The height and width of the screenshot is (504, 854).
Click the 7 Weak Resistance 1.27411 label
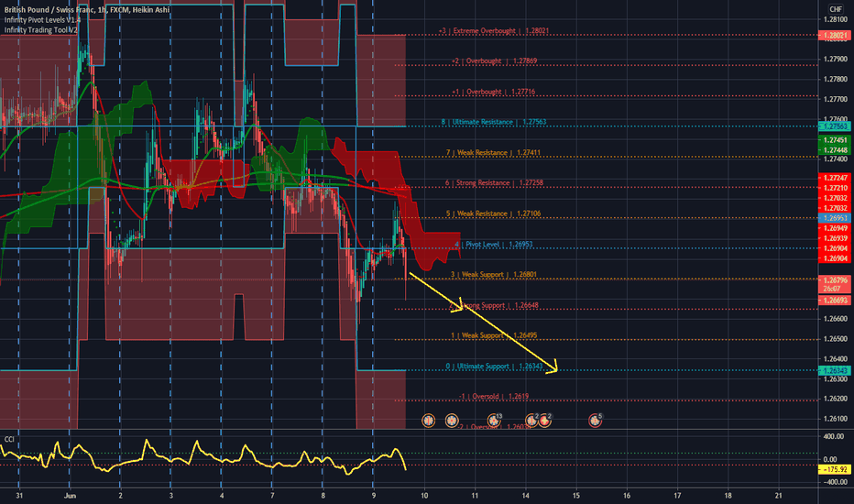pos(494,152)
